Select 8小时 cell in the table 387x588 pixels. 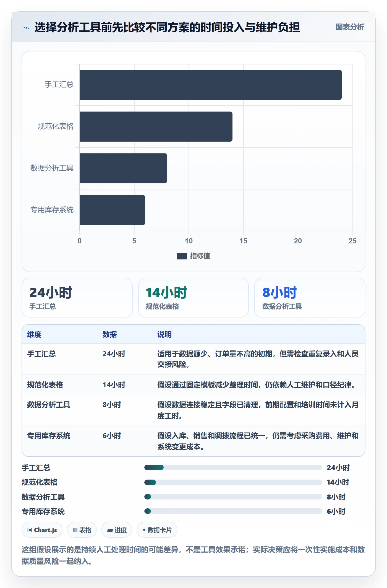(x=112, y=405)
